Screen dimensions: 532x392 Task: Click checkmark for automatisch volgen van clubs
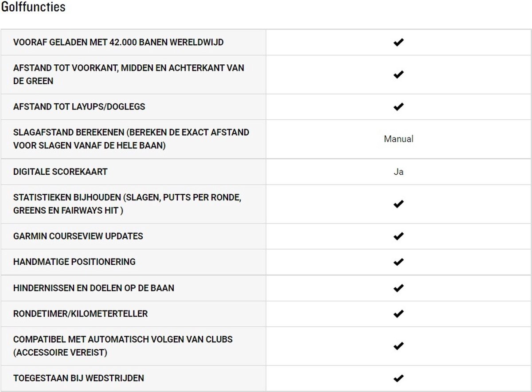[399, 346]
